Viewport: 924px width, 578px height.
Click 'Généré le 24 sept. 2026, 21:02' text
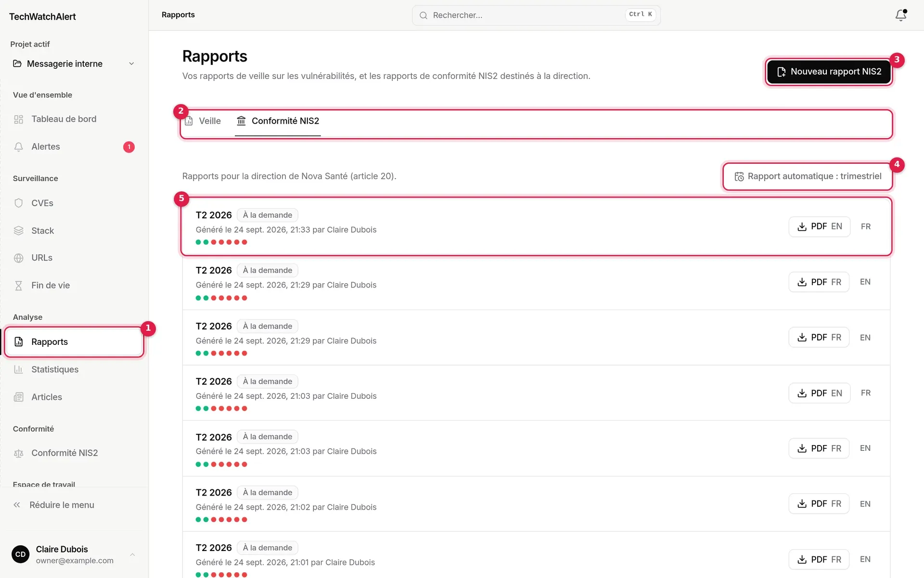253,507
